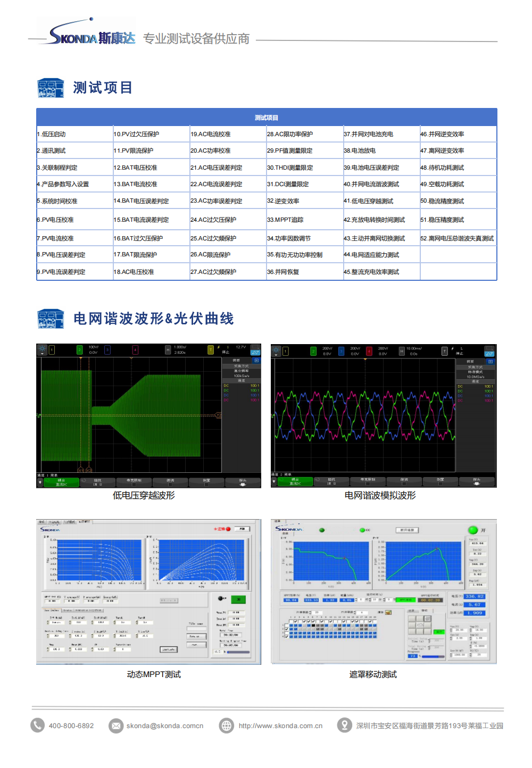Viewport: 532px width, 768px height.
Task: Click the 清除 trash icon in the shading test panel
Action: coord(388,612)
